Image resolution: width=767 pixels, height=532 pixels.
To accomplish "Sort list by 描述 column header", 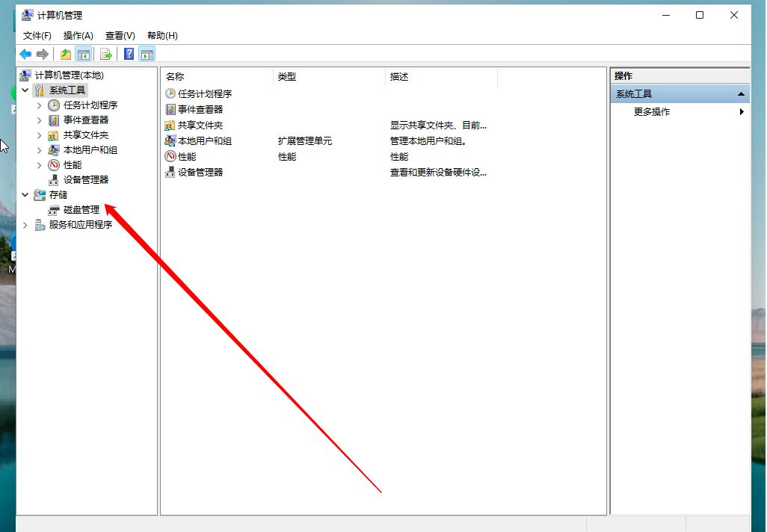I will [442, 77].
